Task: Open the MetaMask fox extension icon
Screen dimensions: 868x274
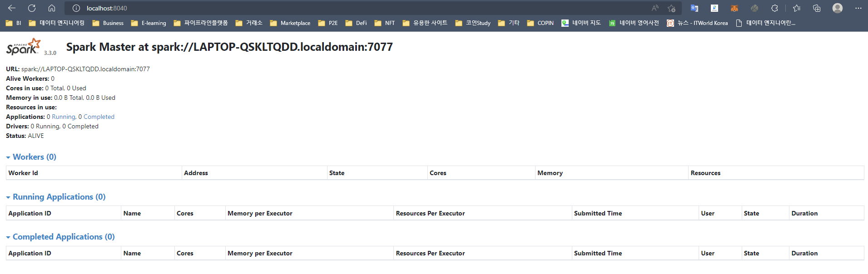Action: click(x=734, y=8)
